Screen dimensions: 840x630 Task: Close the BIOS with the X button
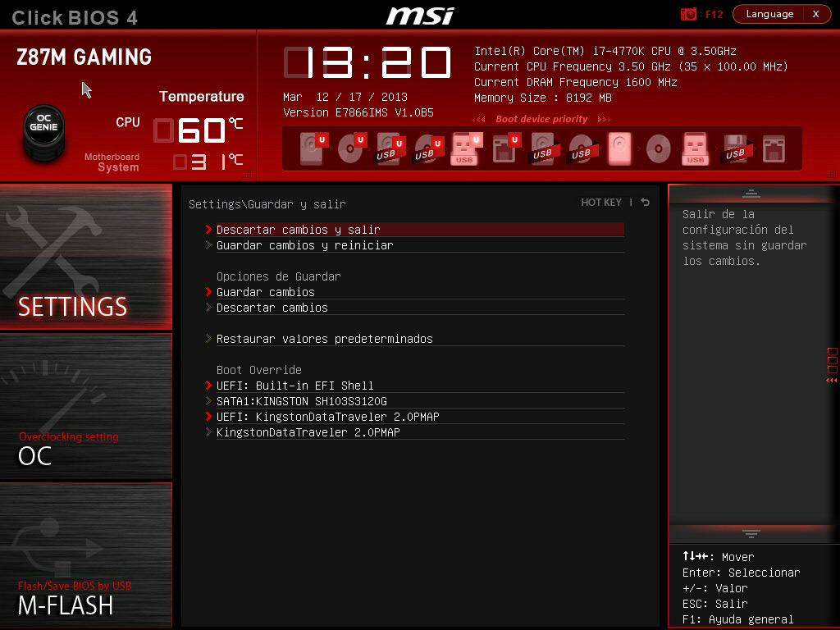pos(816,14)
